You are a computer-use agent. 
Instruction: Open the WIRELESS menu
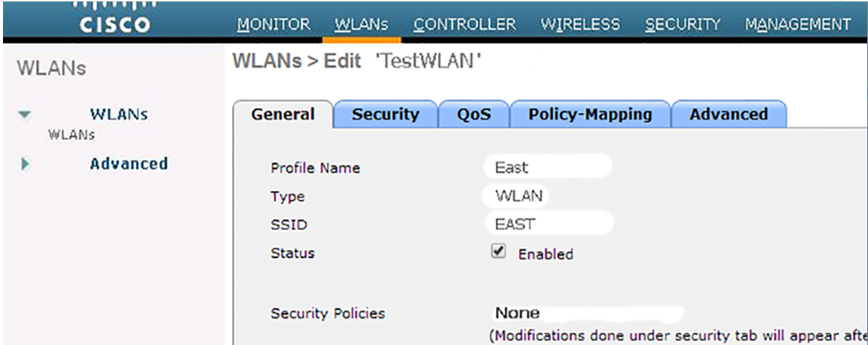[x=580, y=24]
